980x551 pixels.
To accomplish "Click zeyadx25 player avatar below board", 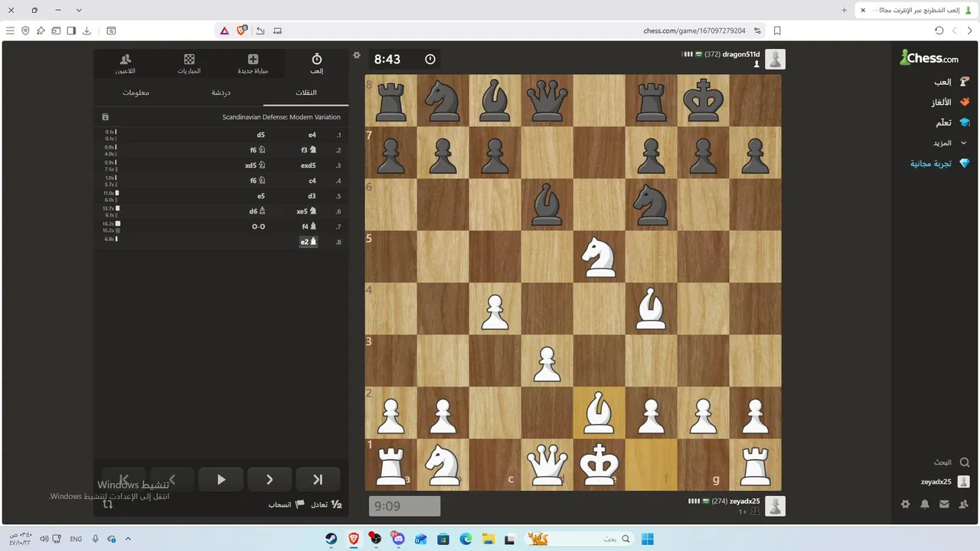I will tap(775, 506).
